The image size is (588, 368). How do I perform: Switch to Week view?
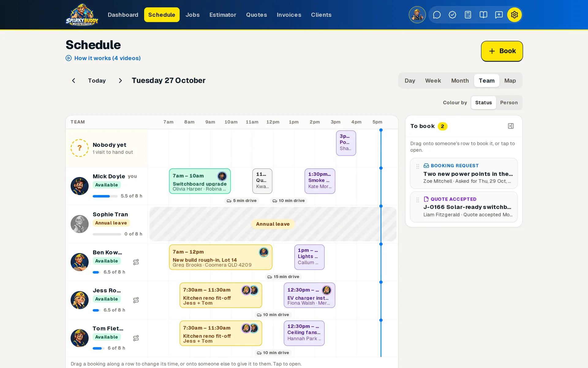(x=433, y=81)
